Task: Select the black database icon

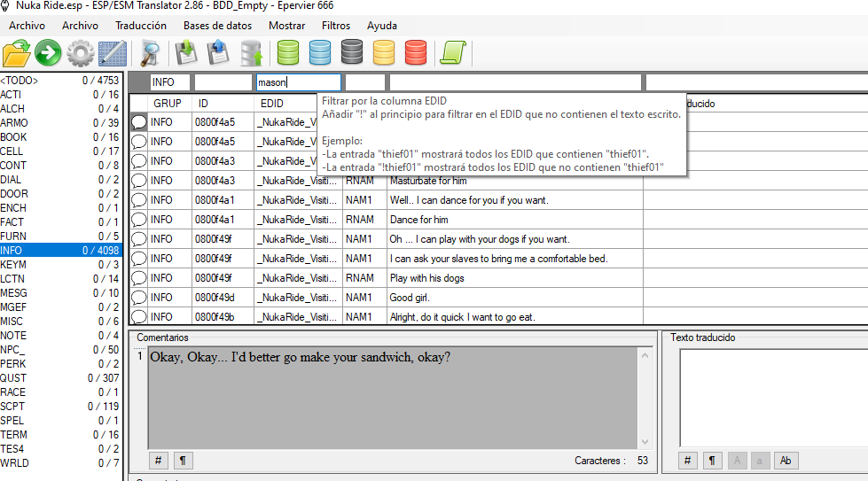Action: tap(352, 52)
